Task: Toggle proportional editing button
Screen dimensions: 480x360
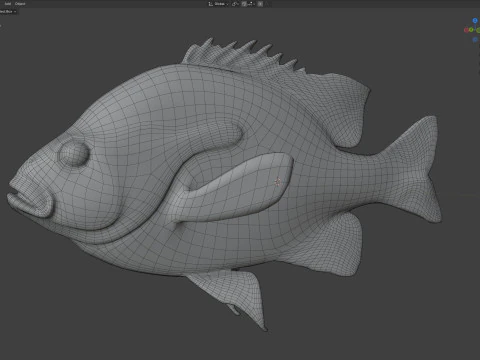Action: pyautogui.click(x=260, y=4)
